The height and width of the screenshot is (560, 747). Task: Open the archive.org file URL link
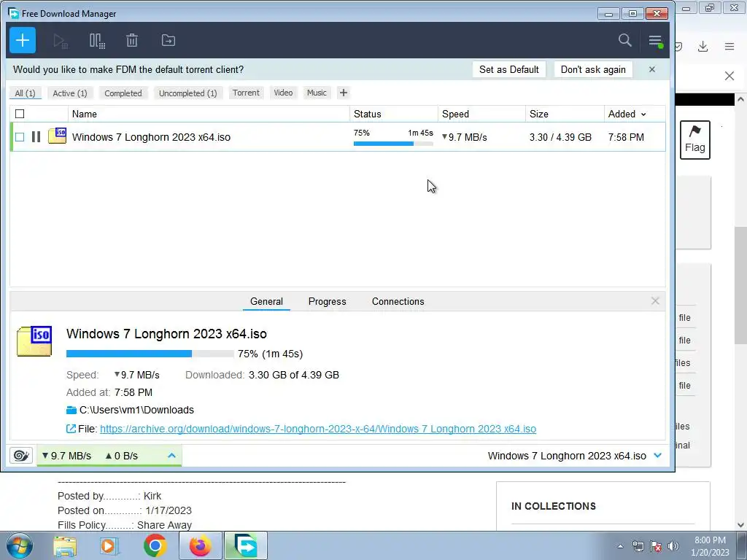tap(318, 429)
